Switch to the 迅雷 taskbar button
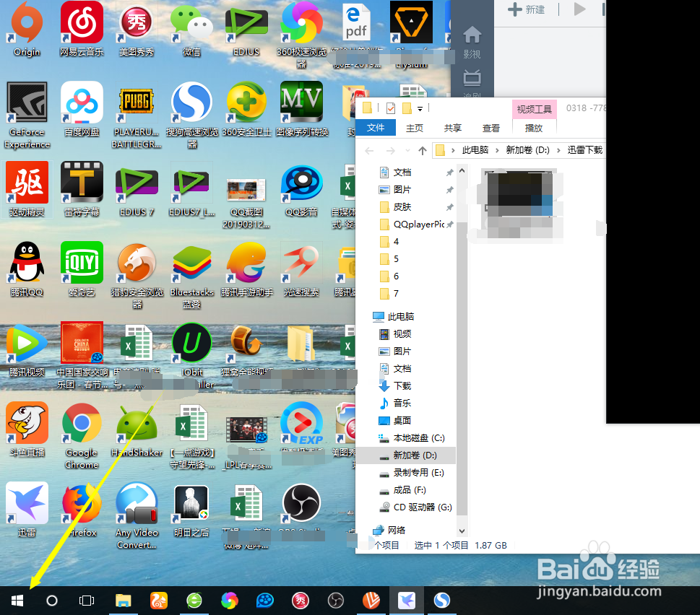Image resolution: width=700 pixels, height=615 pixels. pyautogui.click(x=407, y=601)
